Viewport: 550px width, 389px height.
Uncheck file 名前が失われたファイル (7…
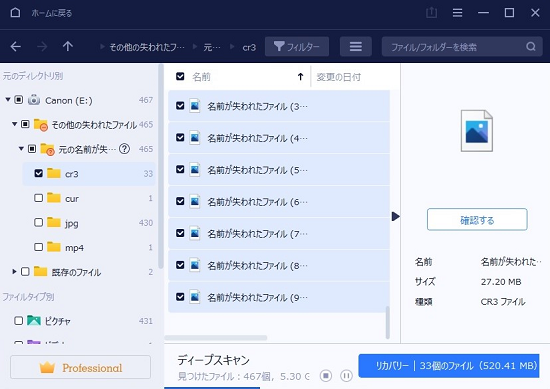pyautogui.click(x=180, y=233)
